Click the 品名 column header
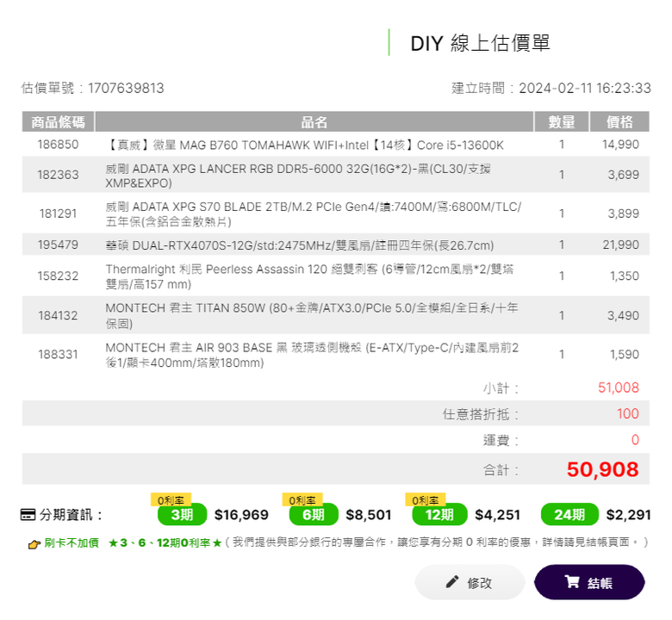The width and height of the screenshot is (672, 620). 314,122
